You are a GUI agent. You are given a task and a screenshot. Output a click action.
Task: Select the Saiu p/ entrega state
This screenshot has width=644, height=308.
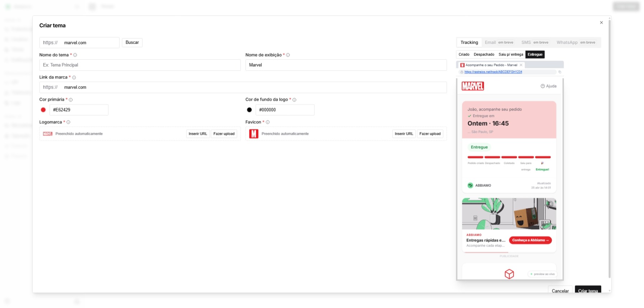[x=510, y=55]
